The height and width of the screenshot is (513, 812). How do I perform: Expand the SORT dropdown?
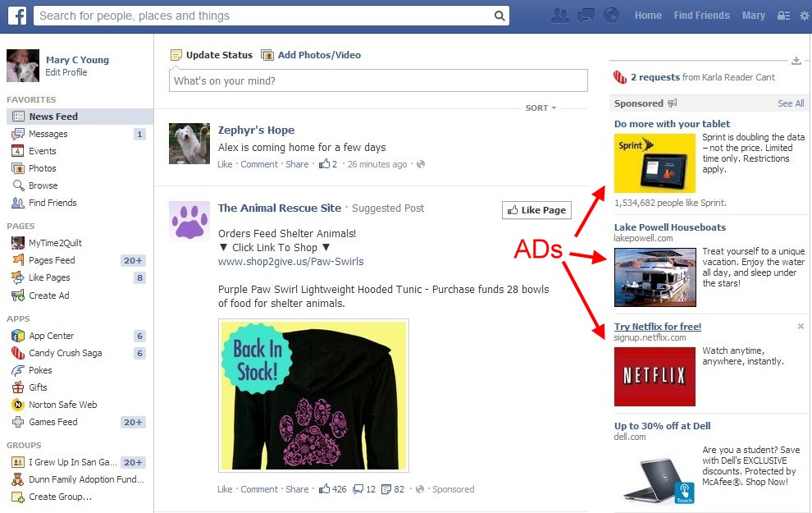coord(541,108)
